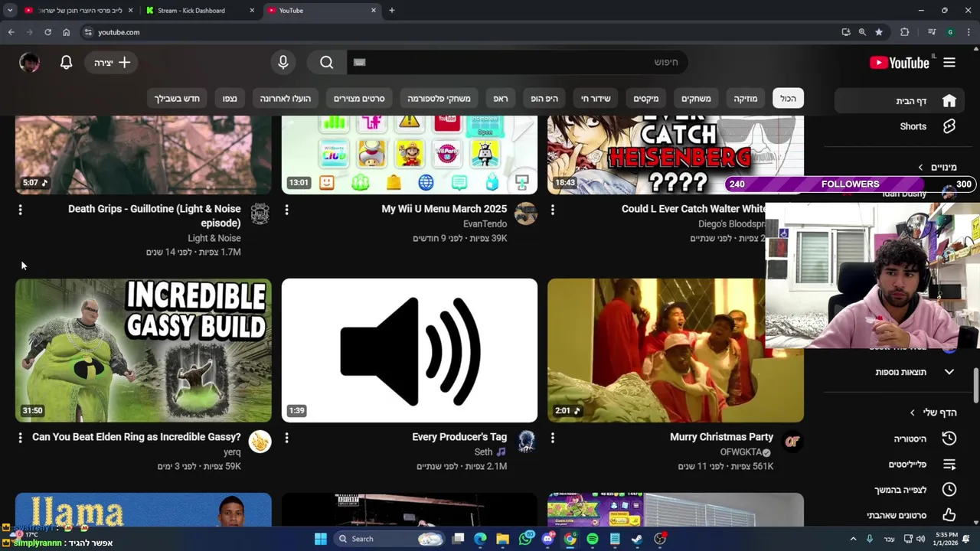980x551 pixels.
Task: Open the yerq channel avatar
Action: (260, 442)
